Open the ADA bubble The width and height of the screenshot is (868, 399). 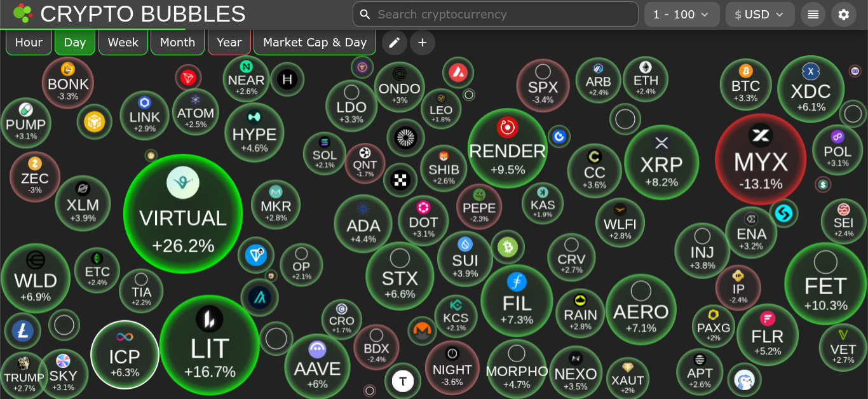coord(363,224)
